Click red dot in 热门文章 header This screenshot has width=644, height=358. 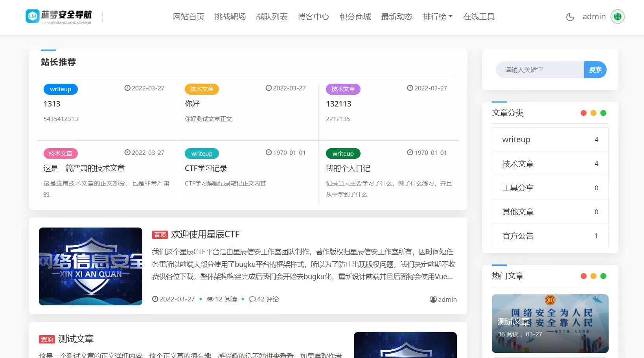pos(583,276)
